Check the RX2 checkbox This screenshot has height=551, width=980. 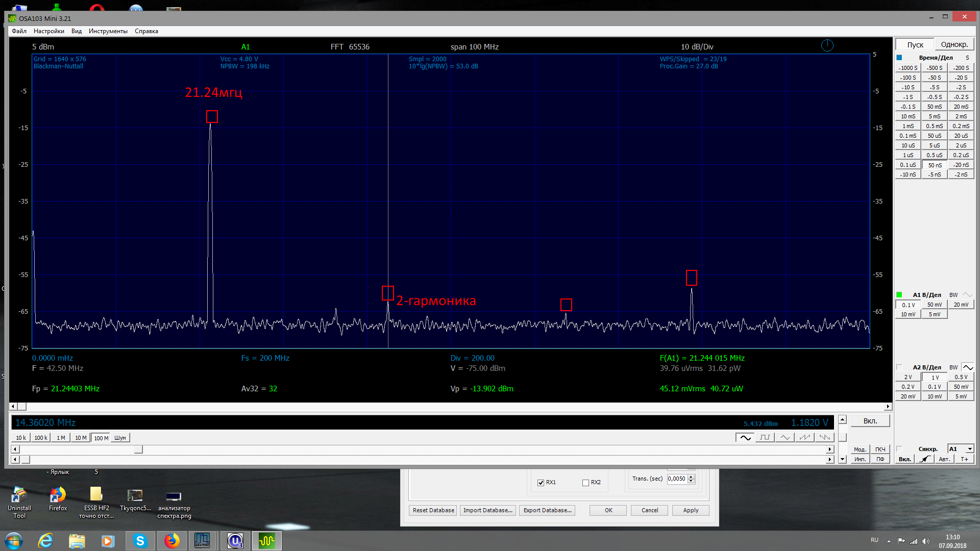[x=585, y=483]
